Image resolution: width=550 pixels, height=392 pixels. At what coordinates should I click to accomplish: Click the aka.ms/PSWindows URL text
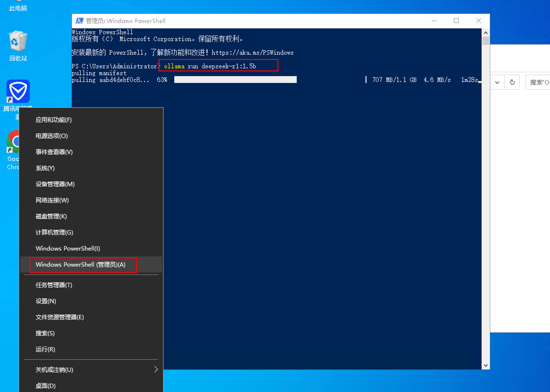(253, 53)
